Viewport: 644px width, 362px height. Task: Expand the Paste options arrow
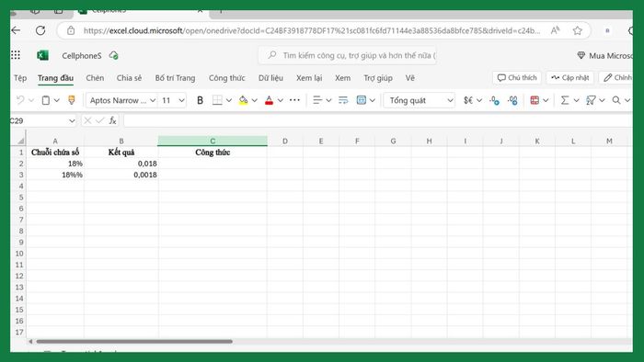click(57, 100)
